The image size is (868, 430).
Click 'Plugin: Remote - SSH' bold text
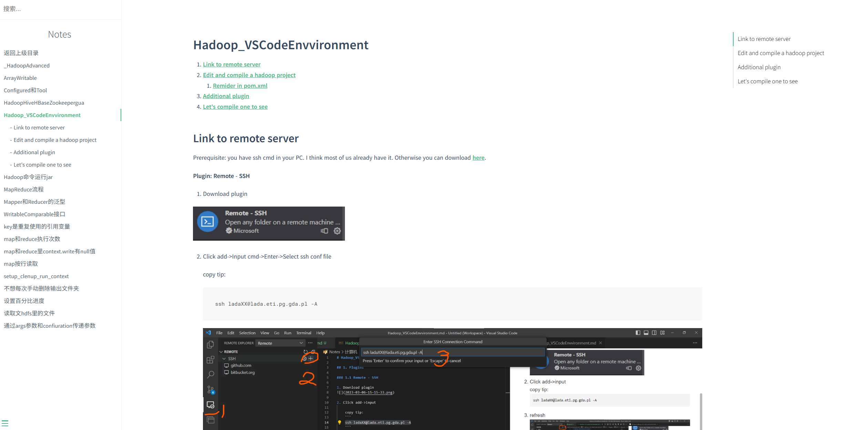[221, 176]
